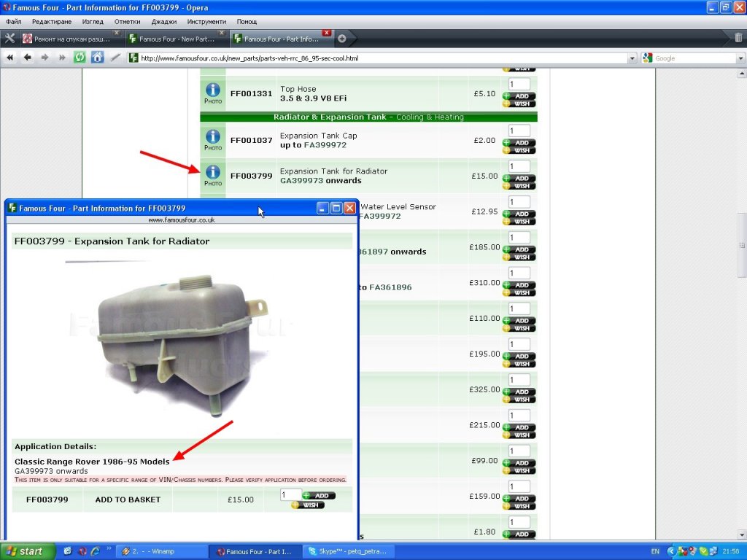Add the £5.10 Top Hose to basket
The width and height of the screenshot is (747, 560).
519,96
